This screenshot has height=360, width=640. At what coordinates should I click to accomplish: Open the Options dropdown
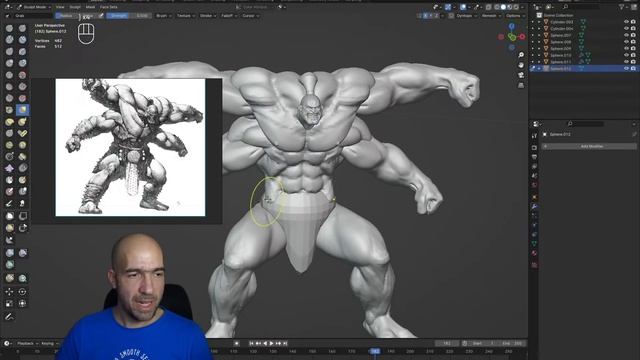coord(515,16)
